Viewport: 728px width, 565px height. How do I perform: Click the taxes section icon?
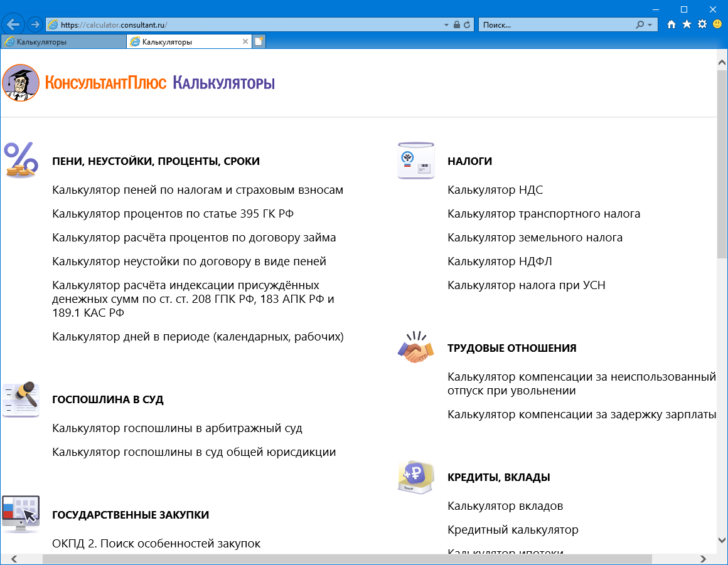415,161
